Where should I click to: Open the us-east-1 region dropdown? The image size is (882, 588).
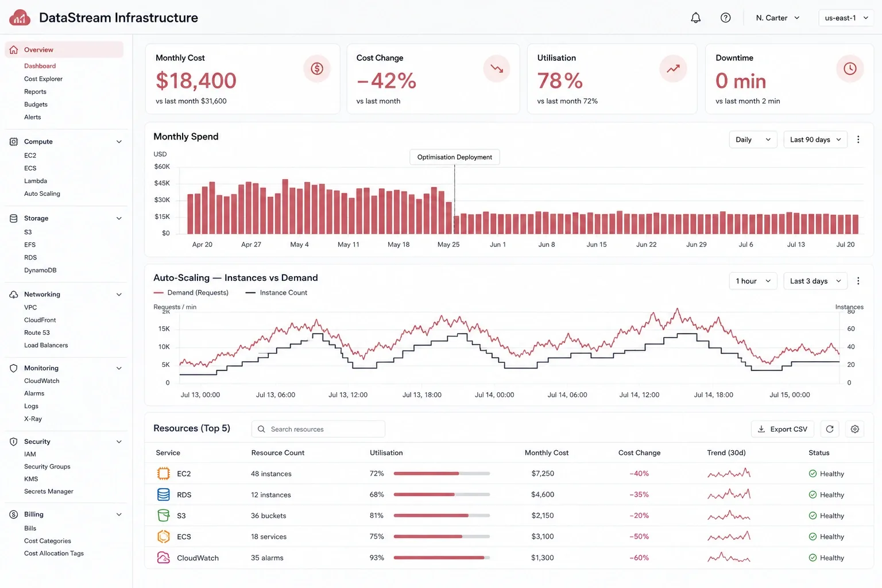[846, 18]
